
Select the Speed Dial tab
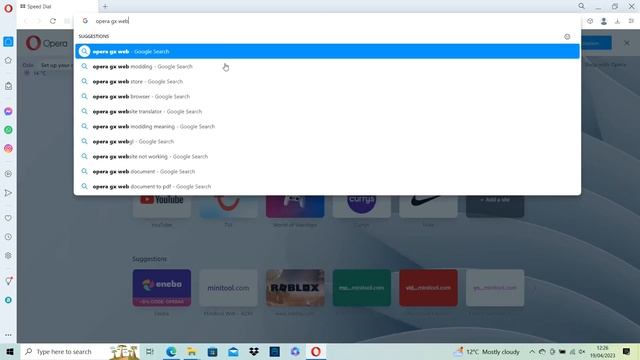[57, 7]
